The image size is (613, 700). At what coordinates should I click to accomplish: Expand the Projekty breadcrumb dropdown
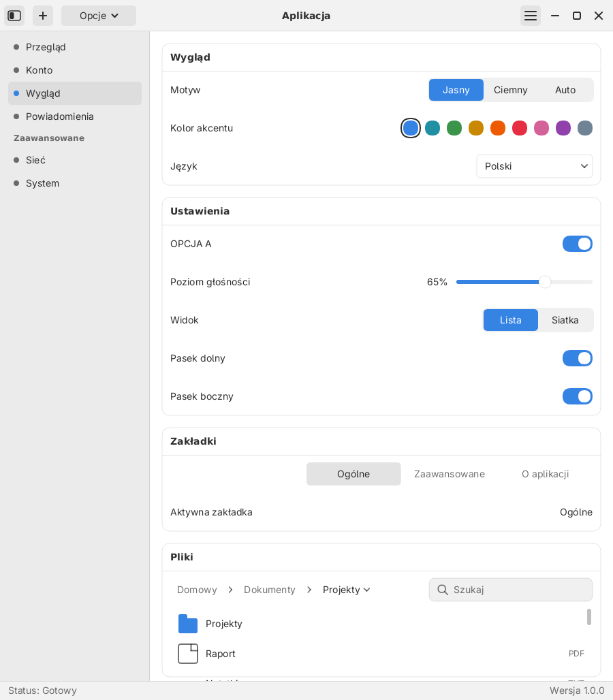tap(347, 590)
